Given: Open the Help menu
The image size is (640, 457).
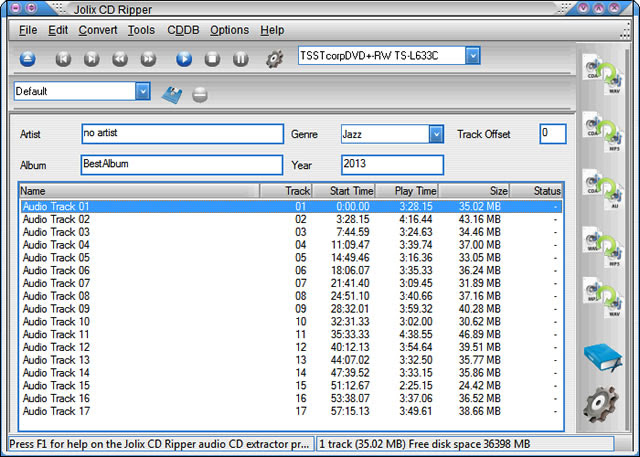Looking at the screenshot, I should (x=272, y=30).
